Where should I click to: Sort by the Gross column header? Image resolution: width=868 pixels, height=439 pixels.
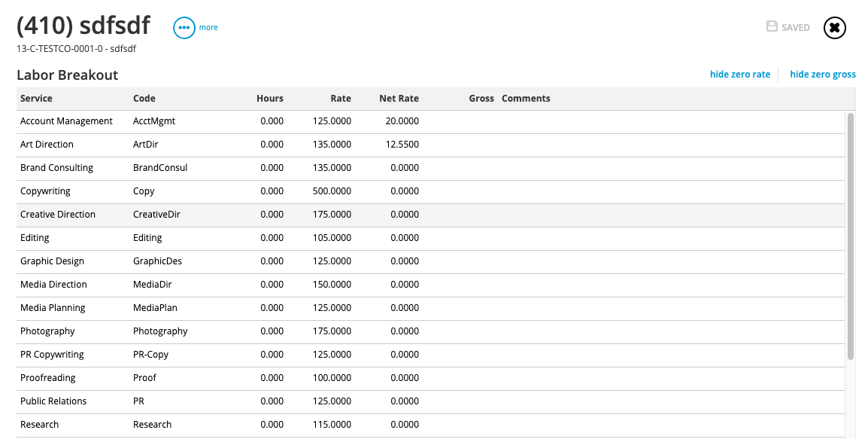[481, 98]
